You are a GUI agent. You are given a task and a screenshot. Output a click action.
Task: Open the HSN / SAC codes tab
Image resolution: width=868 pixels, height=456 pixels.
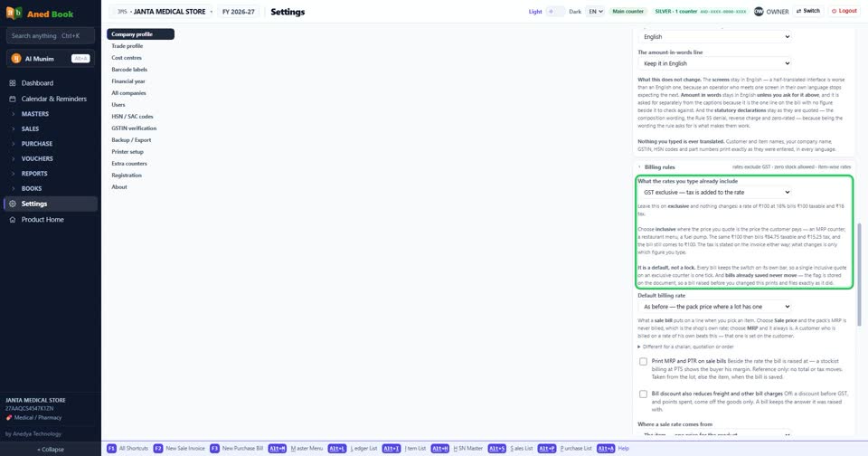point(141,117)
